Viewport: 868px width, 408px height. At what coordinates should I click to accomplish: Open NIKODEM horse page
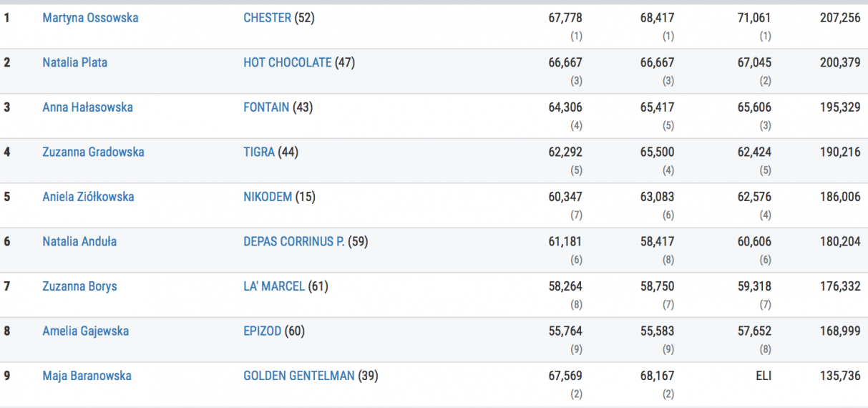(x=268, y=197)
